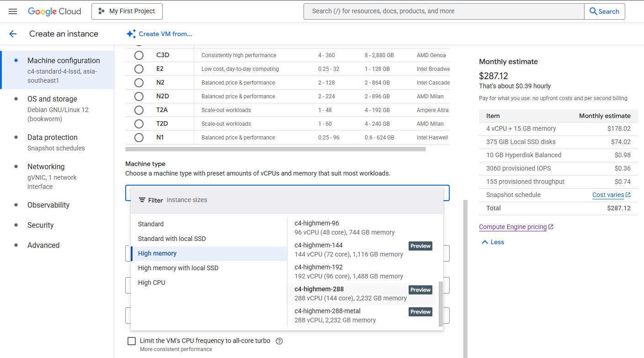The width and height of the screenshot is (644, 358).
Task: Open the Compute Engine pricing link
Action: click(513, 227)
